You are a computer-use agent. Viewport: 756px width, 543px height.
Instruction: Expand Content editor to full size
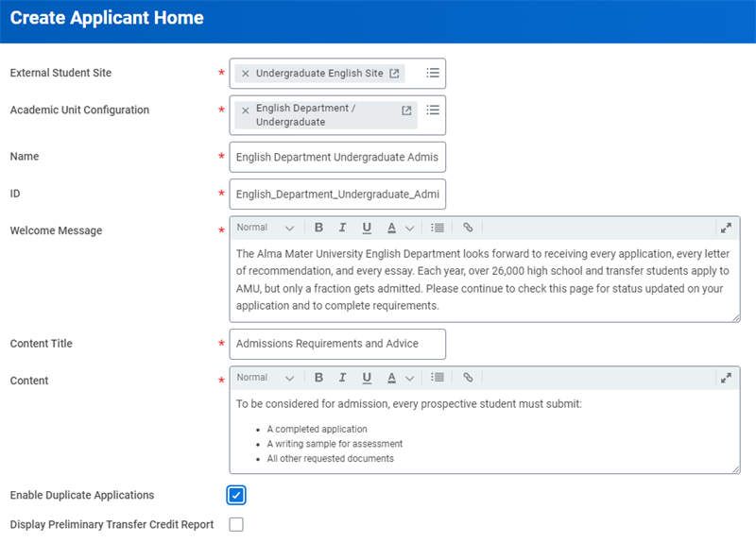tap(726, 378)
